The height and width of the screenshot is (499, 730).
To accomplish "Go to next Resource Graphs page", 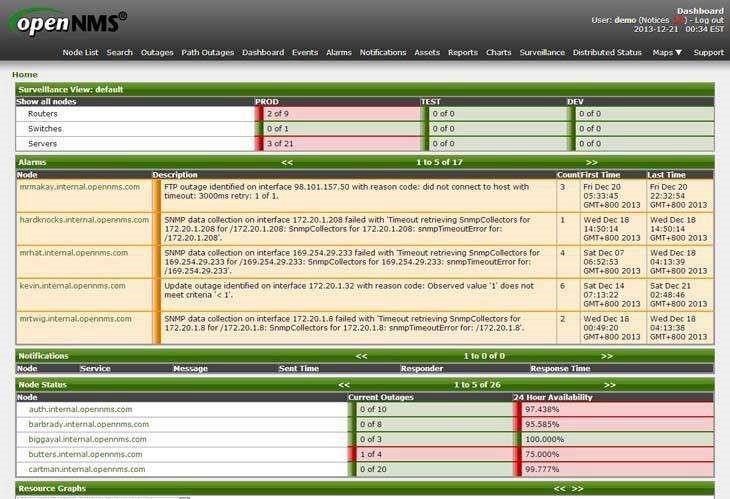I will point(577,489).
